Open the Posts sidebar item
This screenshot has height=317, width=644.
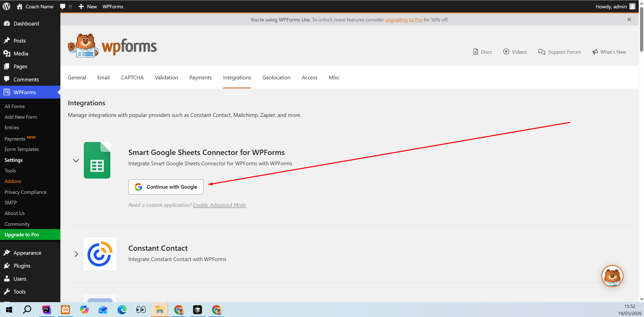30,41
